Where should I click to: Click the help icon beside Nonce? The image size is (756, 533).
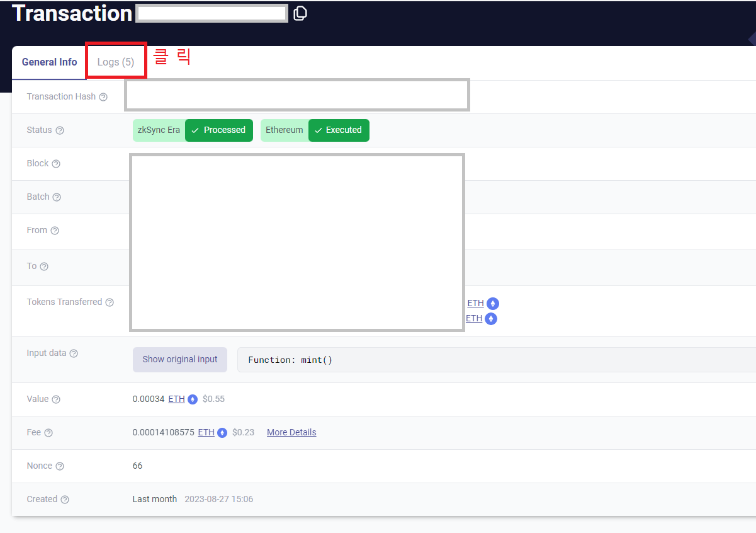(x=60, y=466)
